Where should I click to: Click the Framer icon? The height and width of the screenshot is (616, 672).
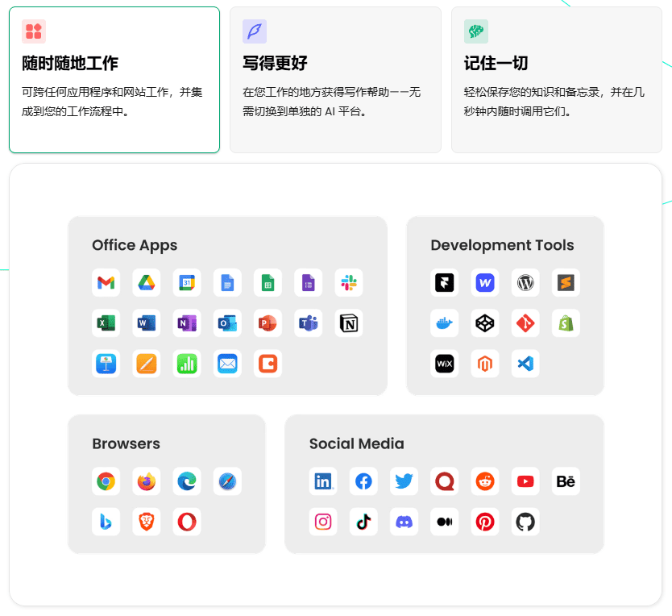pyautogui.click(x=445, y=283)
